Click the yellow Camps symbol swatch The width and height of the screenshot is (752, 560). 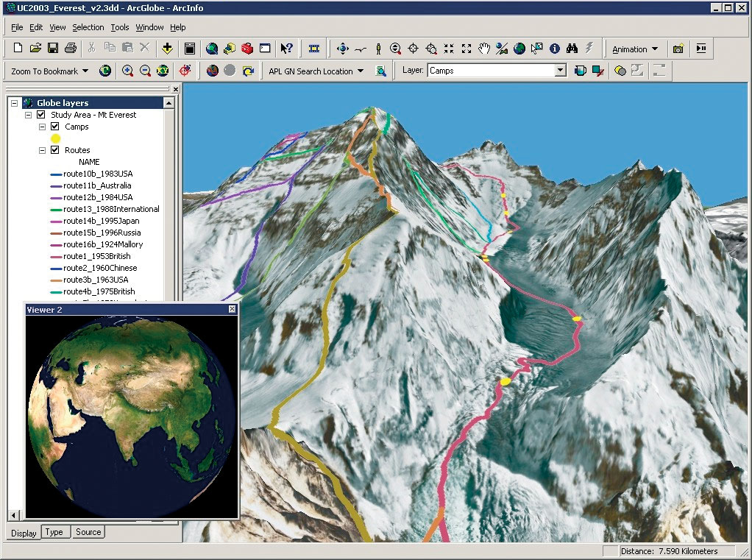[55, 138]
